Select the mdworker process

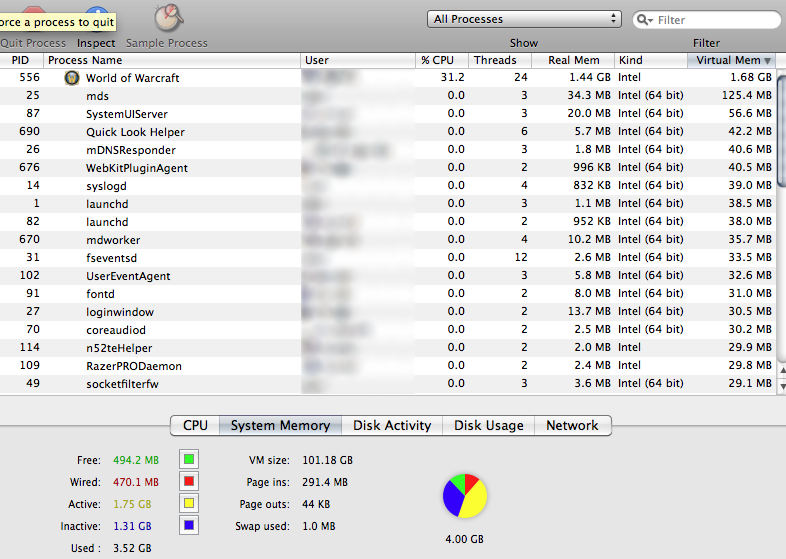(x=388, y=240)
